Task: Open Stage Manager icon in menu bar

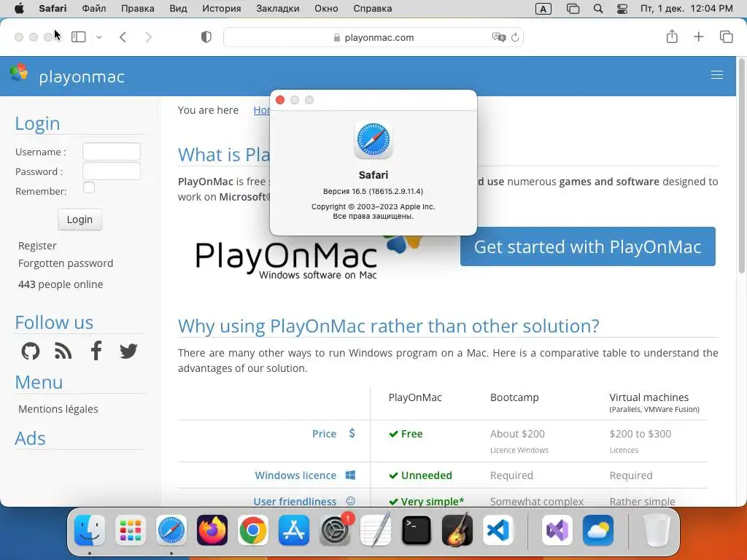Action: coord(573,9)
